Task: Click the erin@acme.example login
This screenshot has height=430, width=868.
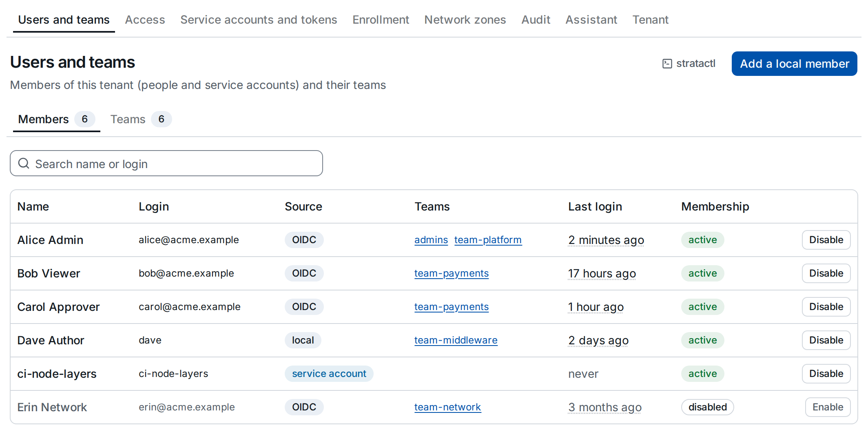Action: (187, 407)
